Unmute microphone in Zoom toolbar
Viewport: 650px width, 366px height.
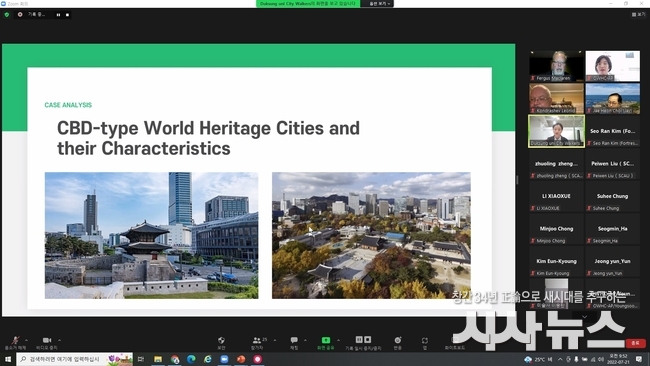(x=15, y=342)
